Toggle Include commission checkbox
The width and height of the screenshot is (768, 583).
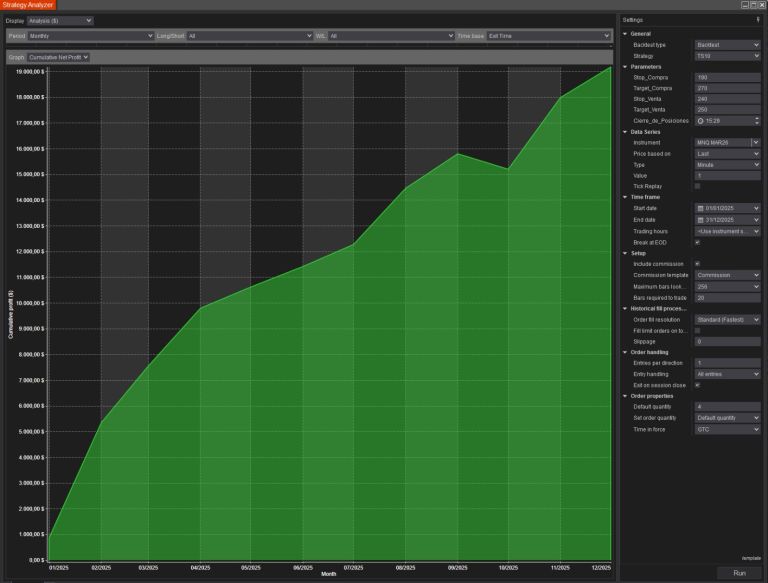click(x=697, y=264)
